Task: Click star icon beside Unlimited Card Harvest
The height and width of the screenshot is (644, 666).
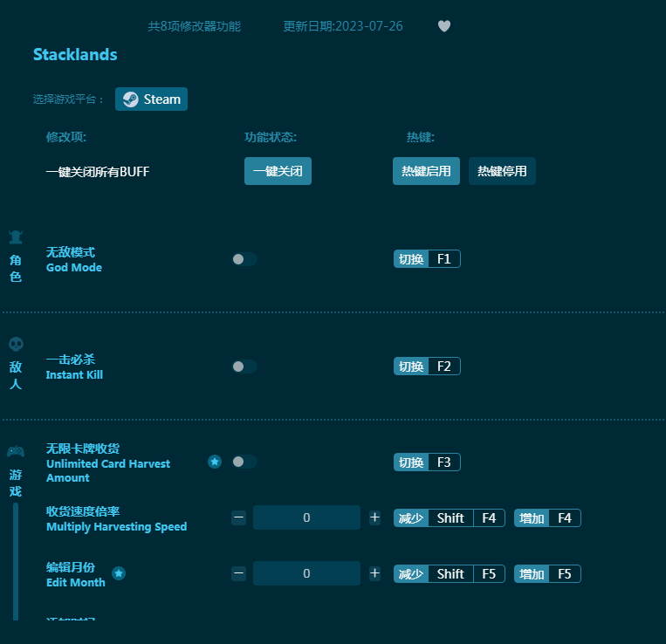Action: (x=215, y=462)
